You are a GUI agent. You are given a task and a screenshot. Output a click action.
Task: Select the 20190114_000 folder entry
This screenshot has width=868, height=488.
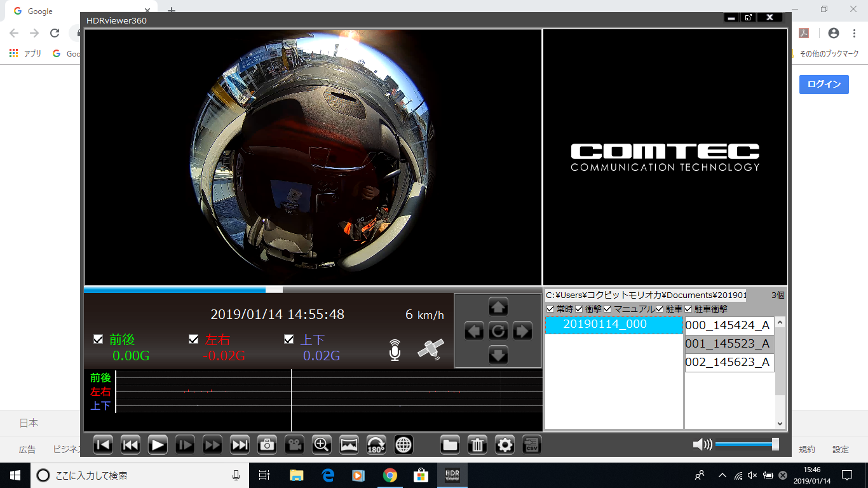605,325
